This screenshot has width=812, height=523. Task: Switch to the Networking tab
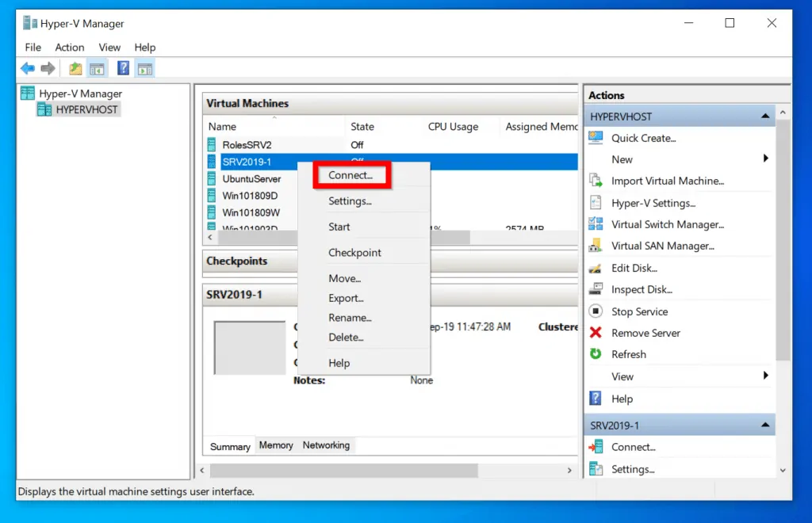[326, 445]
